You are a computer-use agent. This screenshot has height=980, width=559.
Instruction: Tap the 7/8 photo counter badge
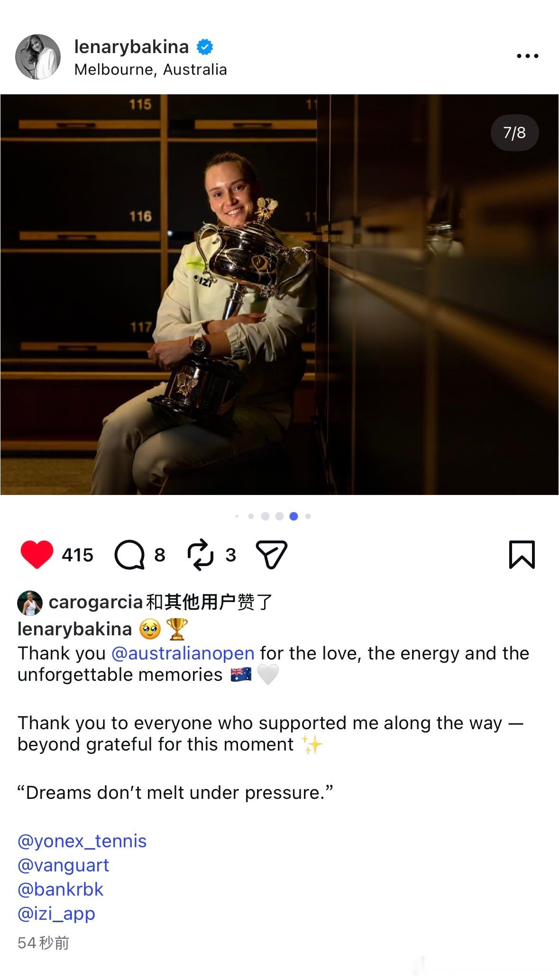click(514, 133)
